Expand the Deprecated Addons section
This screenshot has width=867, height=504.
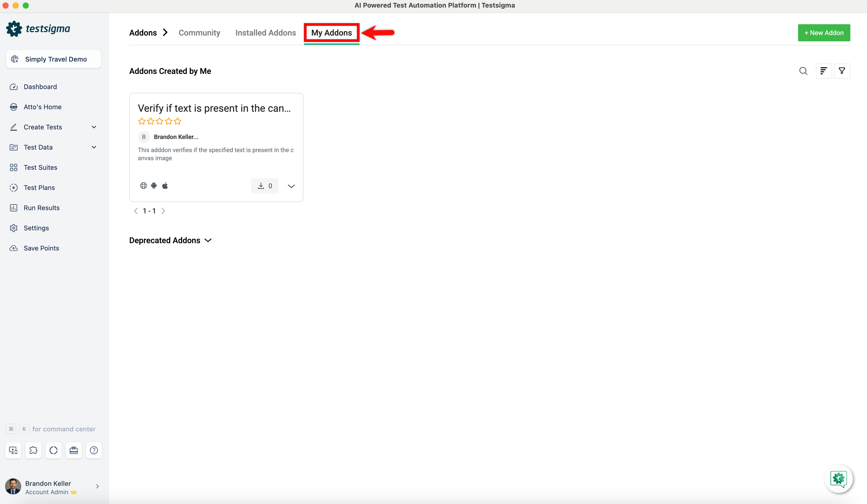click(208, 240)
